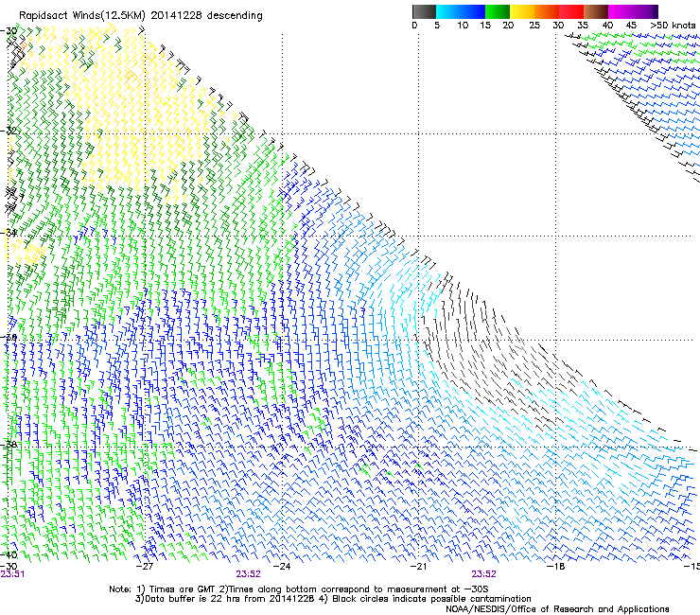Pick the orange 25–30 knots legend segment
This screenshot has height=615, width=700.
tap(547, 11)
